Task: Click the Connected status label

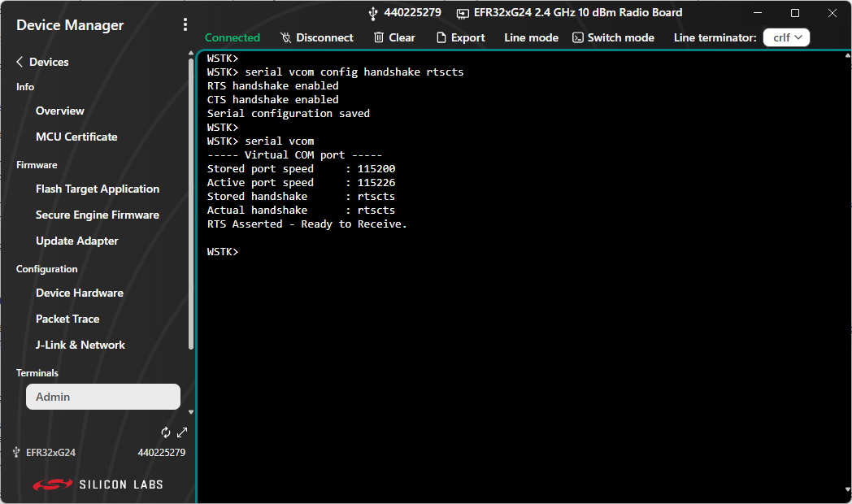Action: pos(232,37)
